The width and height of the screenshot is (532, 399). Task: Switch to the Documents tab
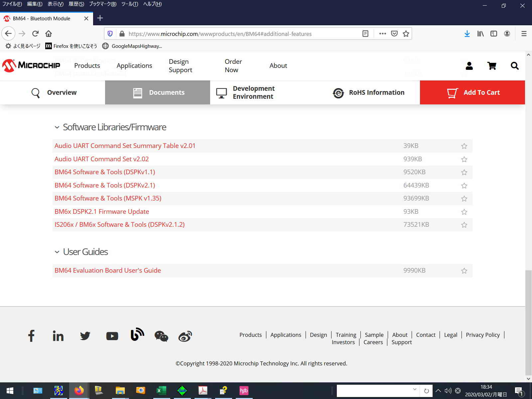[x=158, y=92]
